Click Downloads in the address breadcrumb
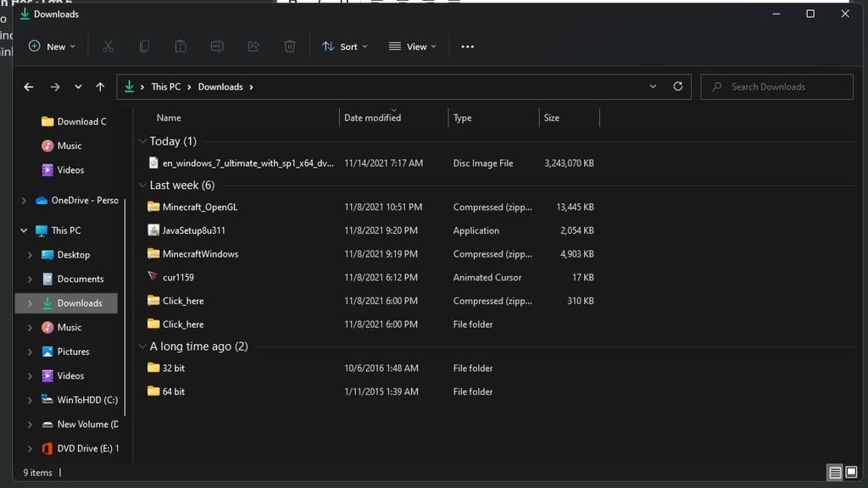 [x=220, y=87]
